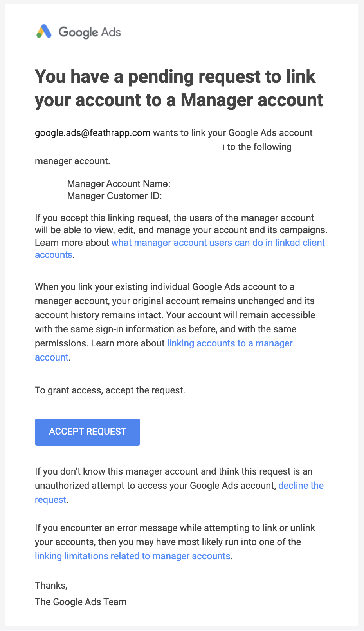
Task: Click the 'To grant access, accept the request' line
Action: [110, 390]
